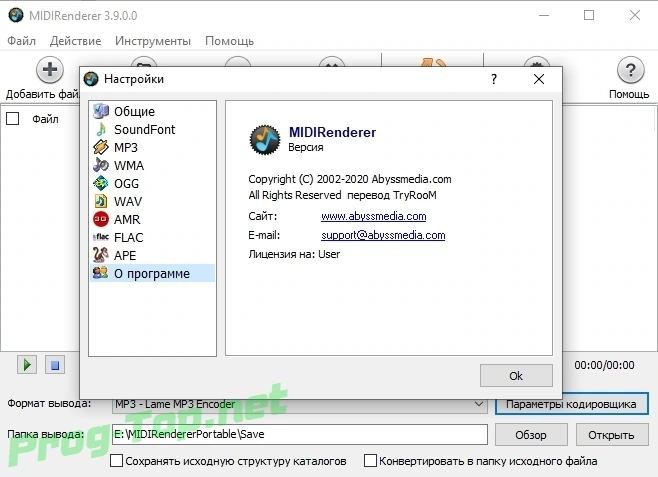Stop playback with blue stop button
658x477 pixels.
tap(55, 365)
